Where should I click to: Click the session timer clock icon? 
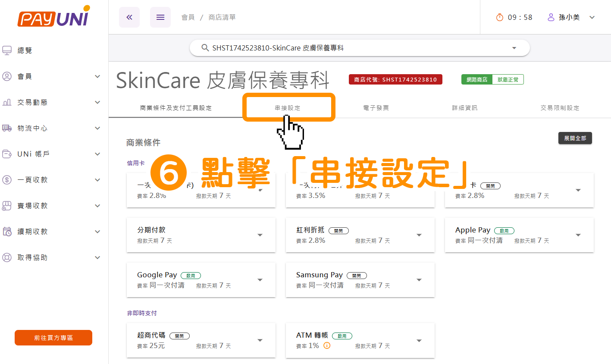[500, 17]
